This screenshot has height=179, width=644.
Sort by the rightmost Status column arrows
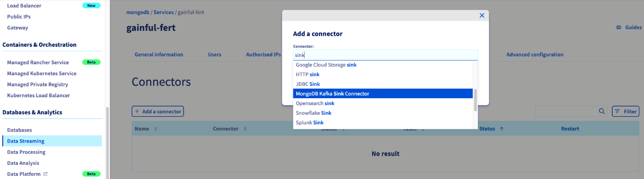click(502, 129)
